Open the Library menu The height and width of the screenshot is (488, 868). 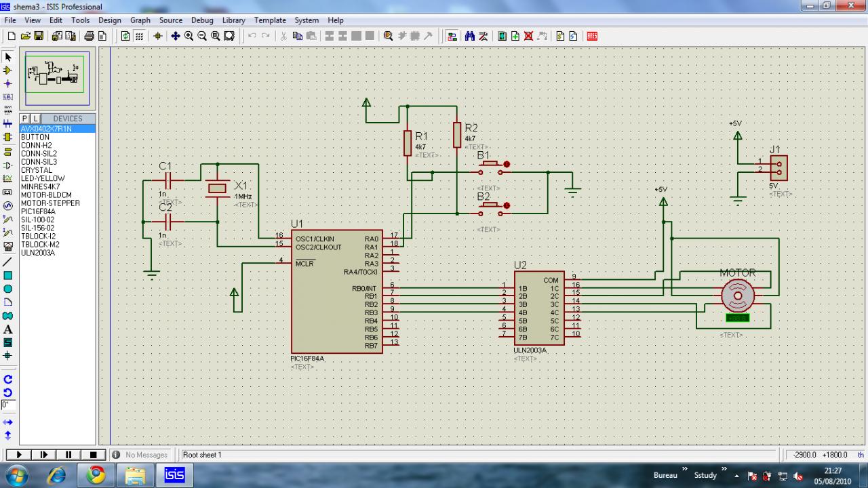point(233,20)
